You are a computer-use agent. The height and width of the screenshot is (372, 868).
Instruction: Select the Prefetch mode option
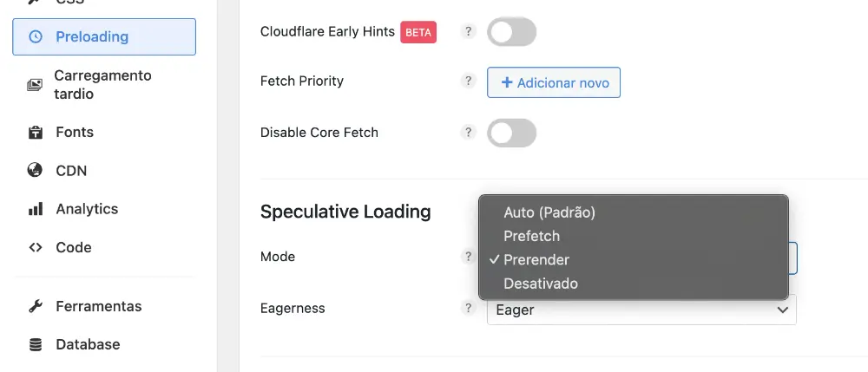click(x=531, y=236)
